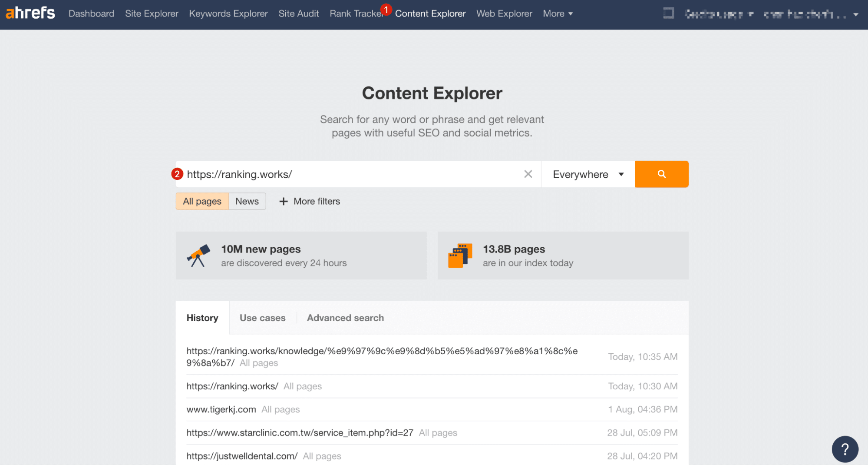Open www.tigerkj.com from search history
This screenshot has height=465, width=868.
pyautogui.click(x=221, y=410)
